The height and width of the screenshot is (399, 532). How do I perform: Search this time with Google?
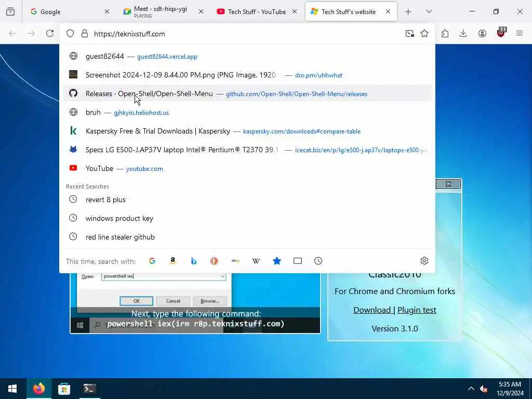(x=152, y=261)
